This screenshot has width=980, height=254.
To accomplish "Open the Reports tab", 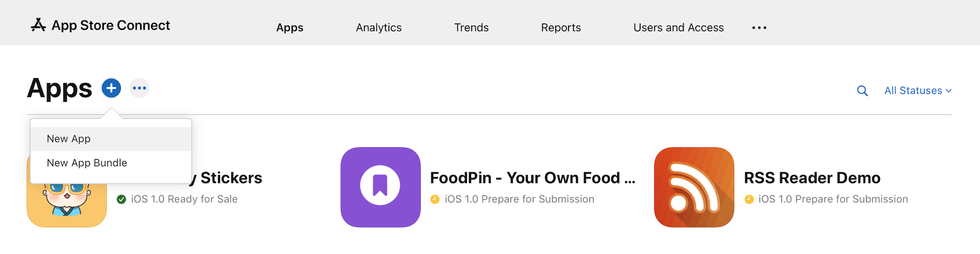I will coord(560,28).
